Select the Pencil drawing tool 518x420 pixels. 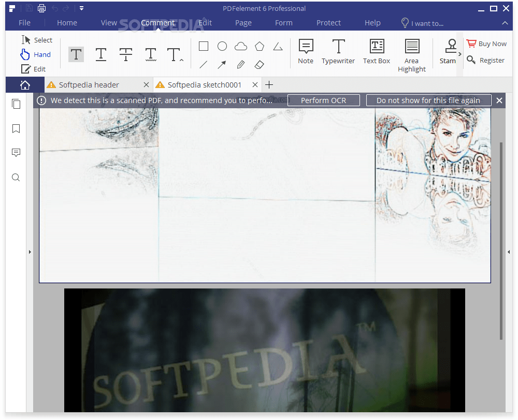(241, 65)
